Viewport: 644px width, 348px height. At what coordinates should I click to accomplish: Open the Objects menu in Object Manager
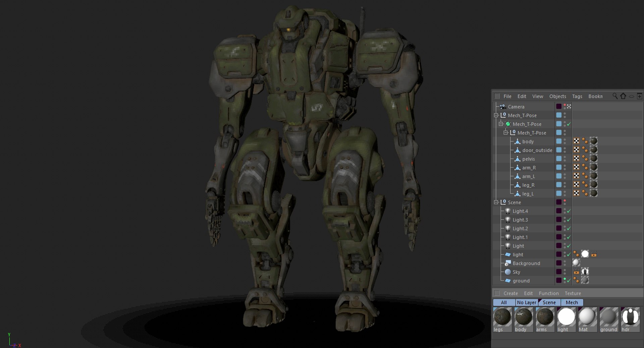click(557, 96)
